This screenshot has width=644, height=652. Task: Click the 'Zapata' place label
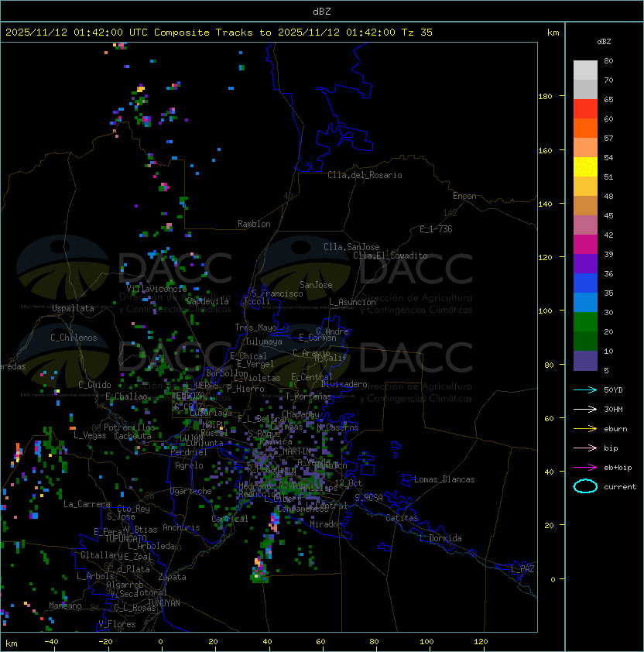[x=172, y=577]
